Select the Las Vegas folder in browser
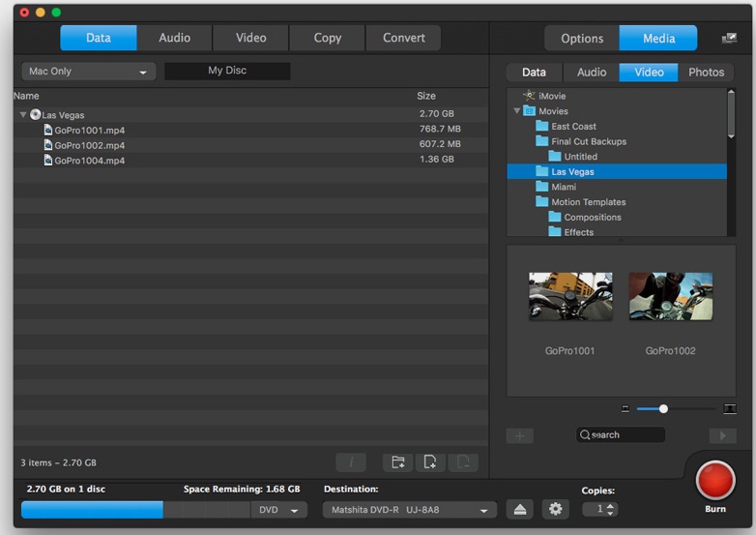756x535 pixels. pyautogui.click(x=617, y=172)
